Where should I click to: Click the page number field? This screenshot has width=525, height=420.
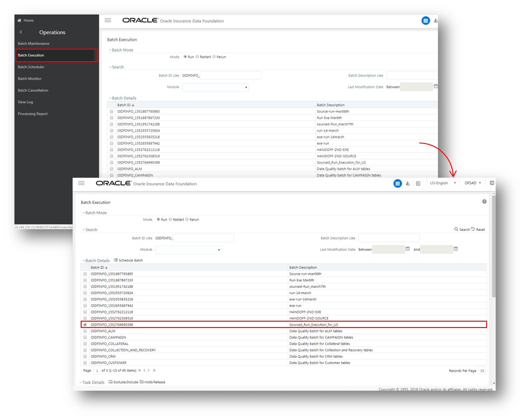point(97,371)
